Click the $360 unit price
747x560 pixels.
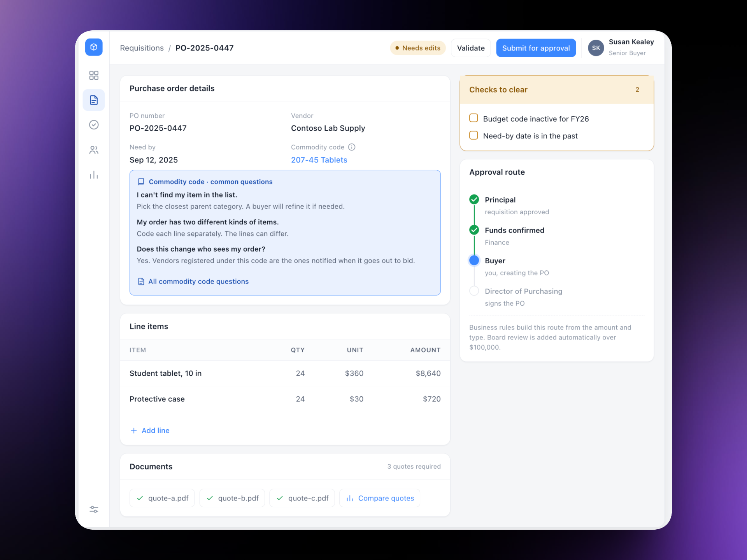(354, 373)
